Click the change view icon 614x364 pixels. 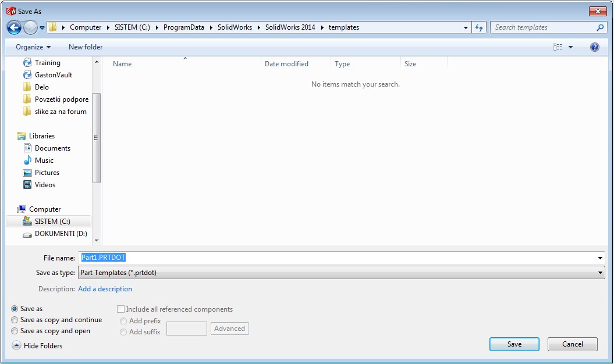(x=558, y=47)
